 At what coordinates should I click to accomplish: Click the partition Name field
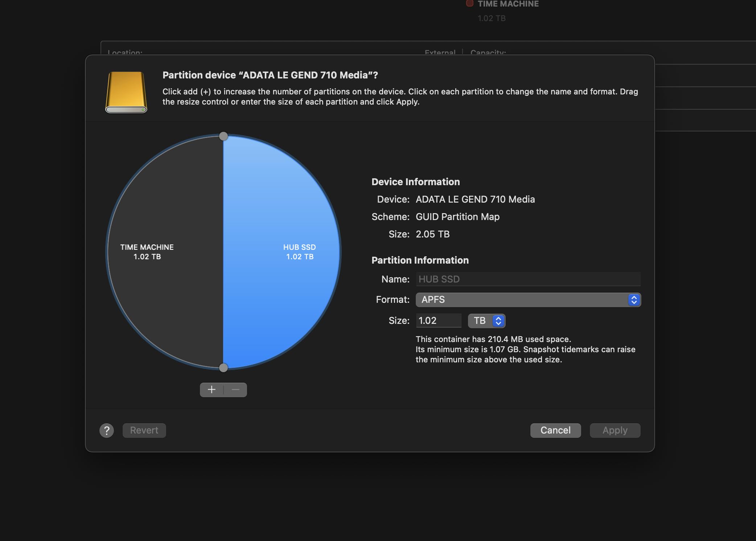pos(528,279)
